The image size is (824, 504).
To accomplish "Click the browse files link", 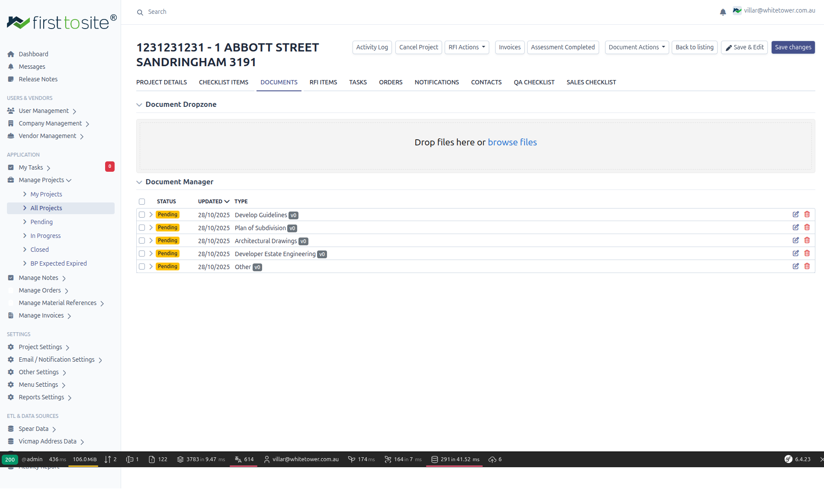I will click(x=512, y=142).
